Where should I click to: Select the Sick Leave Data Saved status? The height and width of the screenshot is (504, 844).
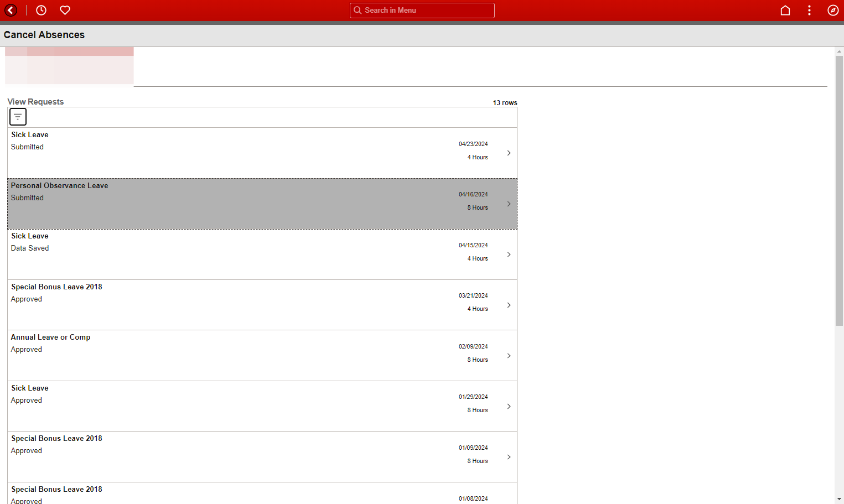pos(30,248)
